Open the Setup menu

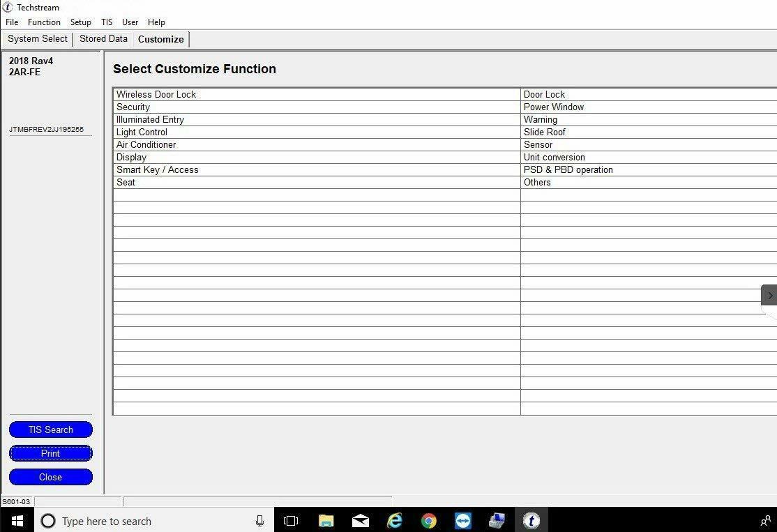pos(81,22)
